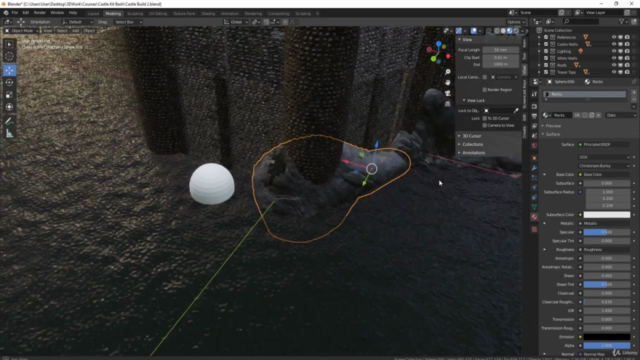Open the File menu
Image resolution: width=640 pixels, height=360 pixels.
click(x=15, y=13)
